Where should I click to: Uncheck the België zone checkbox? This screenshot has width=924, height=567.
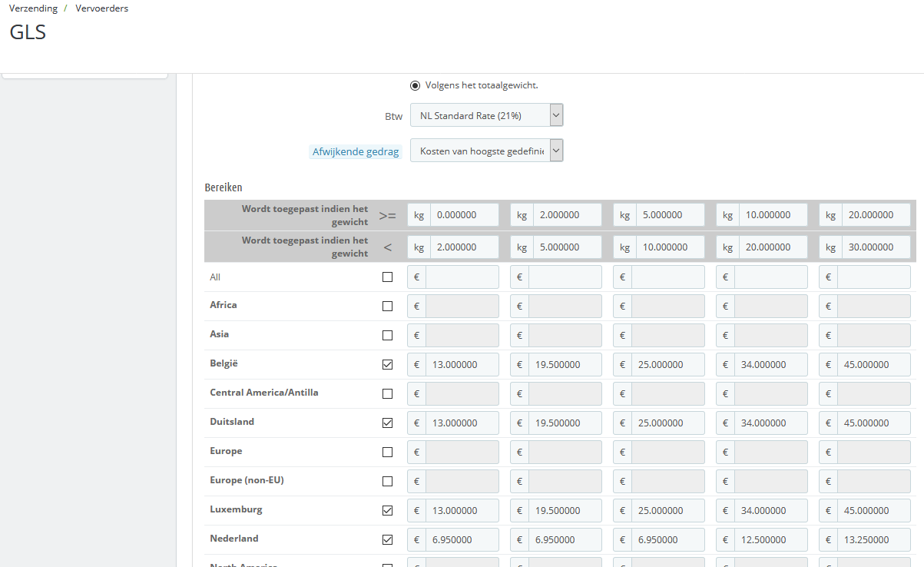(x=387, y=365)
